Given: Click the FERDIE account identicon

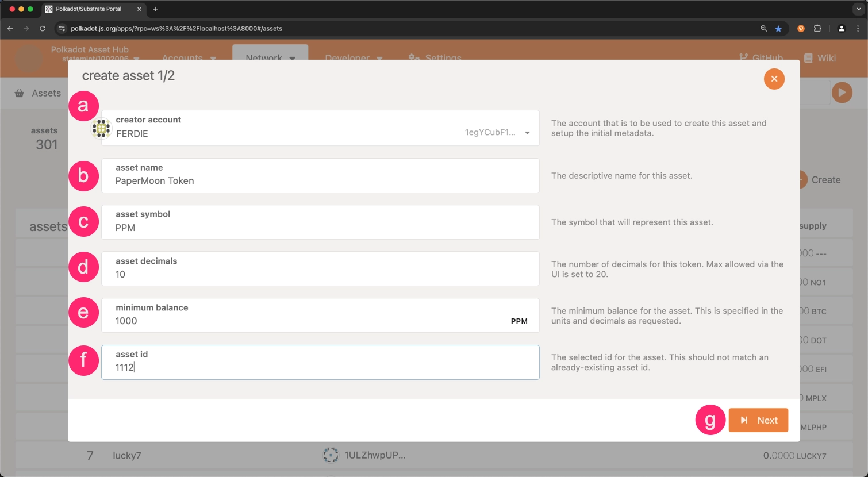Looking at the screenshot, I should tap(101, 128).
